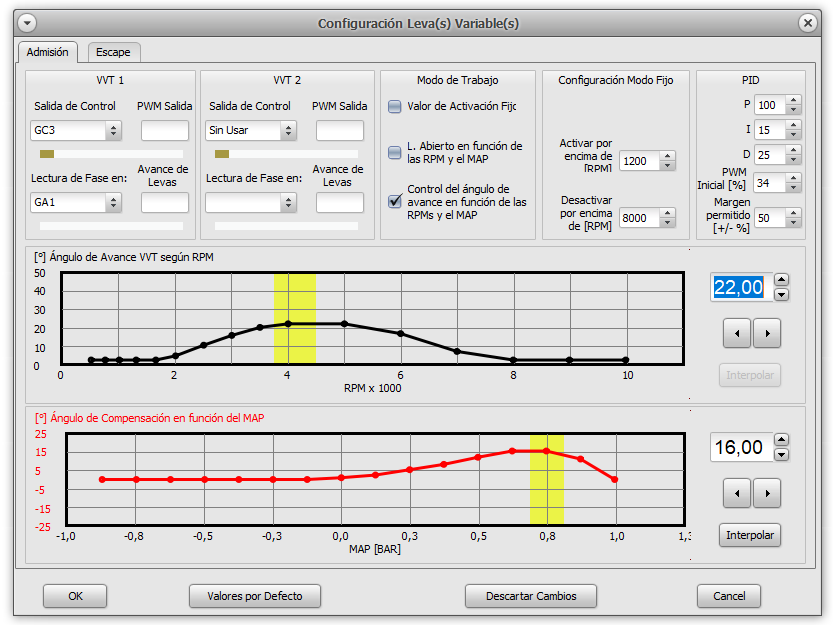Select the 1,0 bar point on MAP curve
Screen dimensions: 833x625
pos(615,479)
